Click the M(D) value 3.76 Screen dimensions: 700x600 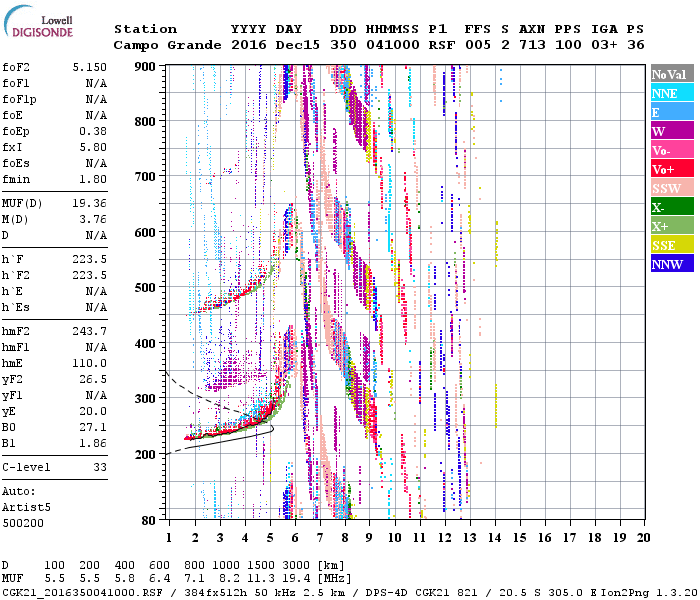[93, 220]
